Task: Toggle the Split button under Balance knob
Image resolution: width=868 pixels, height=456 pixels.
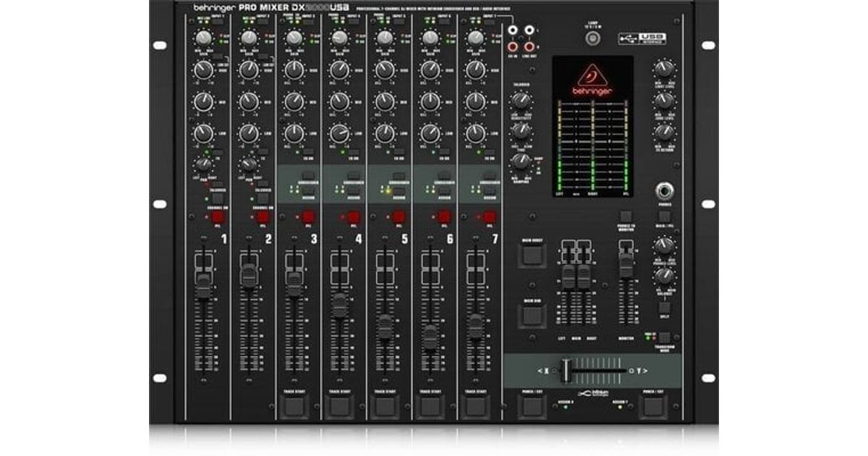Action: (x=663, y=308)
